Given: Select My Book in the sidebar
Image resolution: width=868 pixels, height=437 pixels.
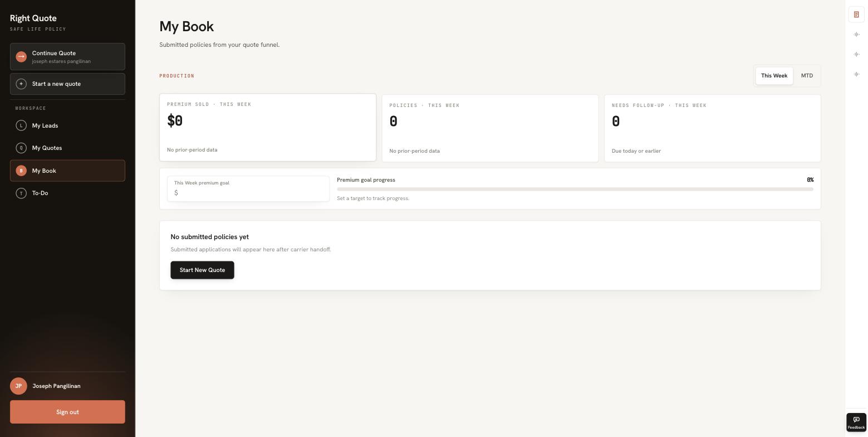Looking at the screenshot, I should [67, 171].
